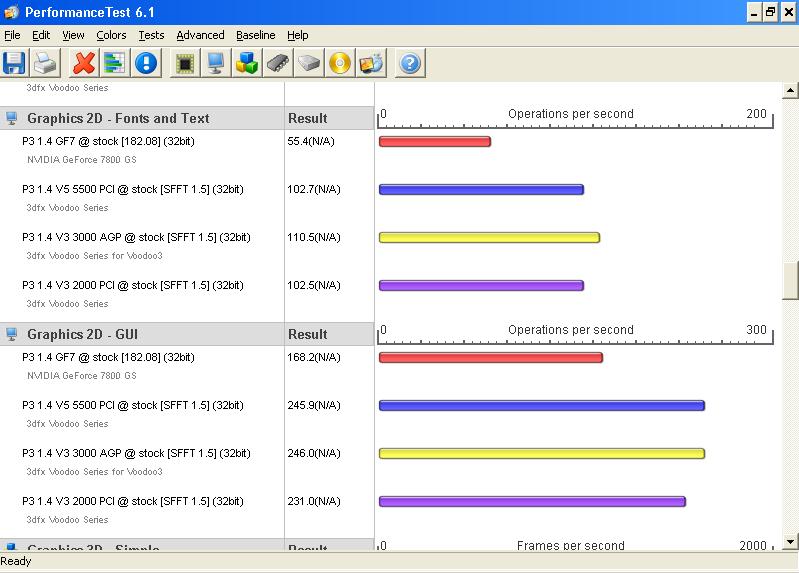This screenshot has height=573, width=799.
Task: Open the View menu
Action: 73,35
